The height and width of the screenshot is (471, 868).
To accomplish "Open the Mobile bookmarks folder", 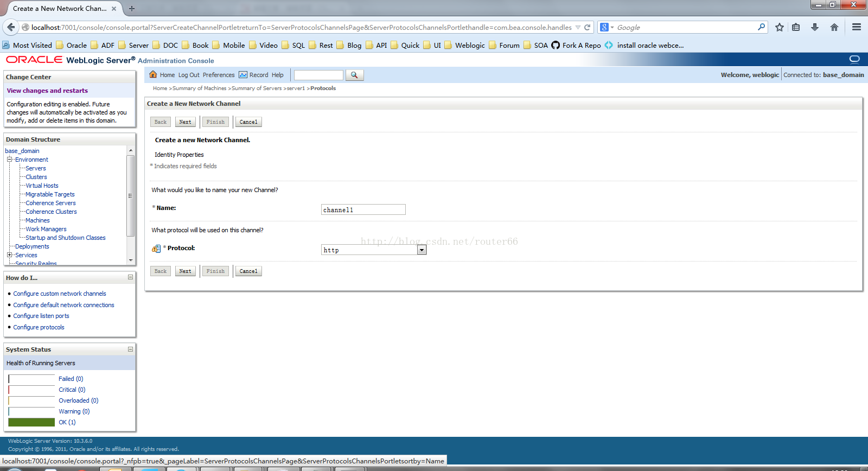I will (228, 45).
